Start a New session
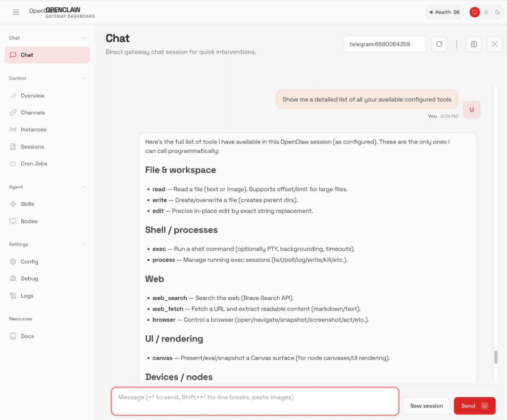 click(x=426, y=406)
